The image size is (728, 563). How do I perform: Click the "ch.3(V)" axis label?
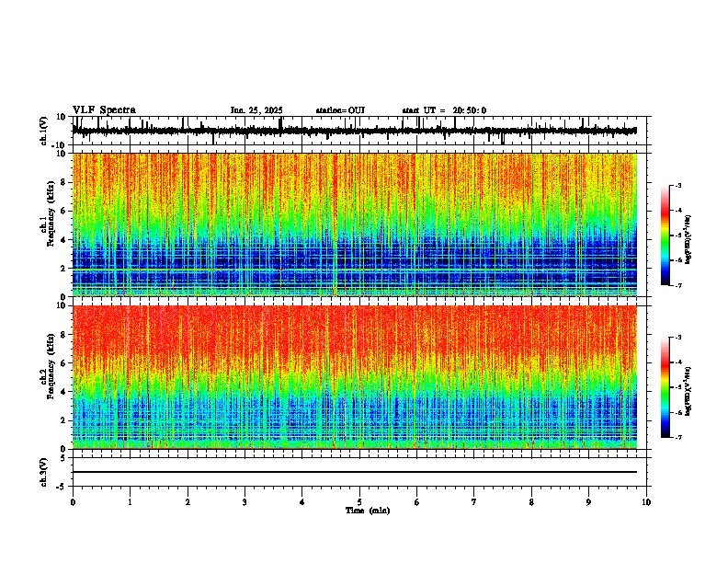44,472
